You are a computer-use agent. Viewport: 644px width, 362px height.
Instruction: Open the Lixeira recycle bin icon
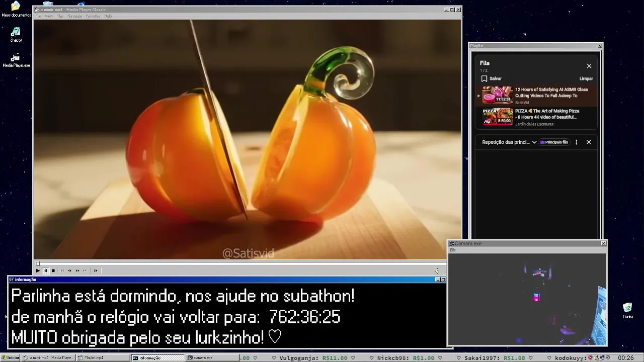coord(627,311)
